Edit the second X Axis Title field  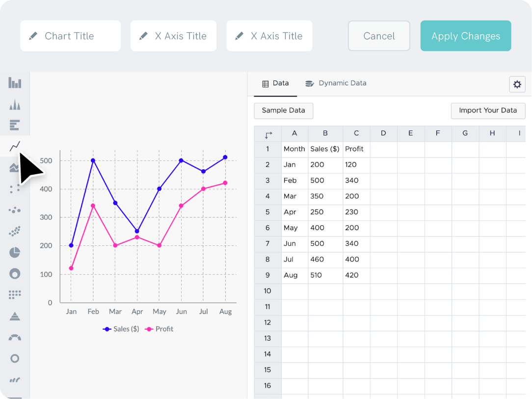click(x=269, y=36)
